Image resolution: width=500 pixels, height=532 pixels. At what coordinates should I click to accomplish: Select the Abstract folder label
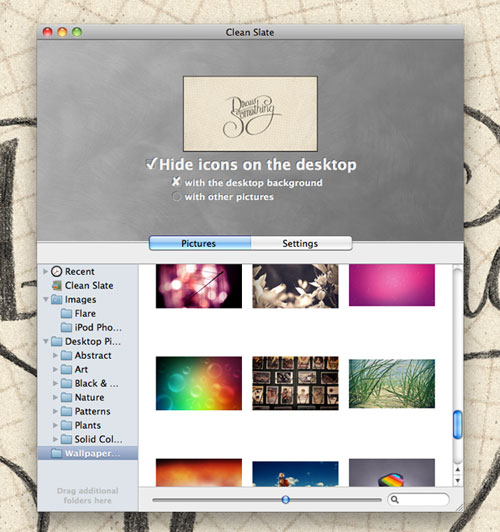click(93, 355)
